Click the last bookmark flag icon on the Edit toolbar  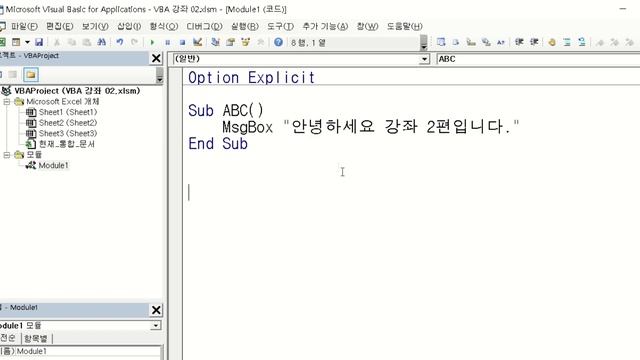click(x=630, y=42)
